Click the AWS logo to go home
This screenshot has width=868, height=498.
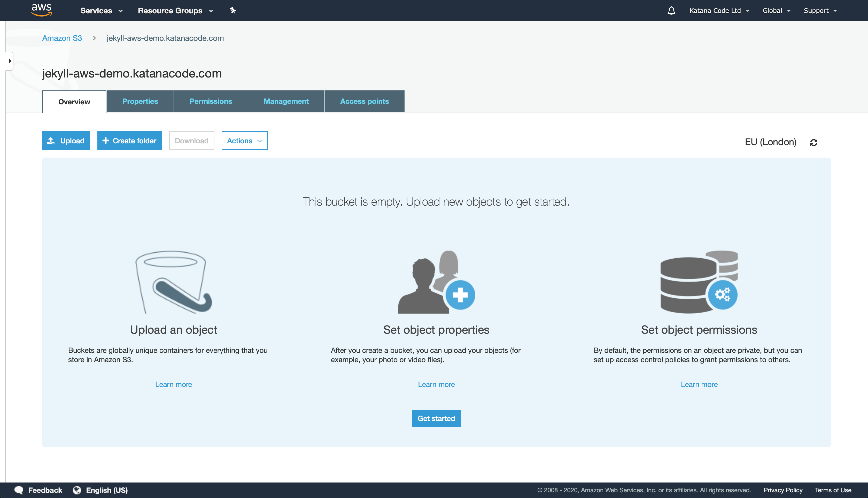[x=41, y=10]
